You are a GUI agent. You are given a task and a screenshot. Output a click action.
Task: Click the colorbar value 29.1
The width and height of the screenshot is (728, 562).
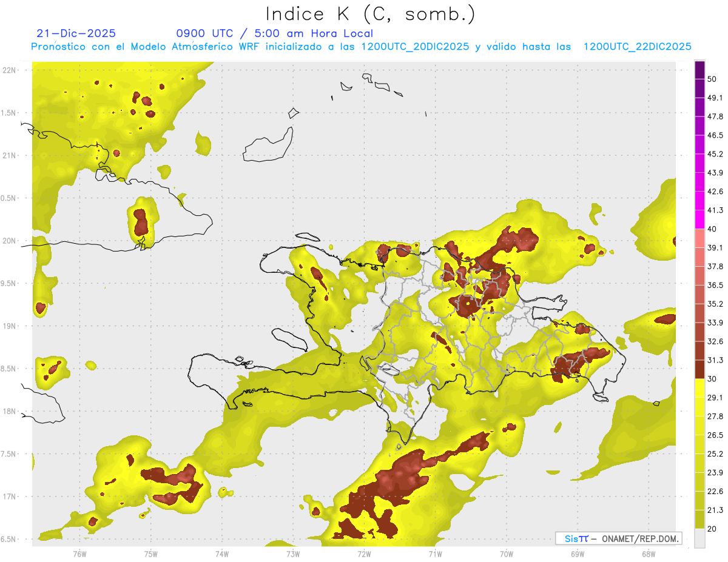pos(715,397)
